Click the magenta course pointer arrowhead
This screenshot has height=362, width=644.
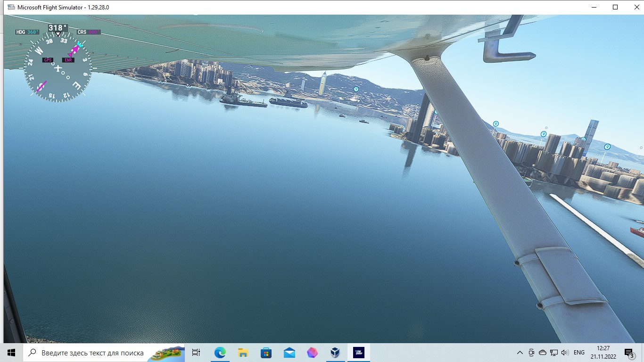coord(74,50)
